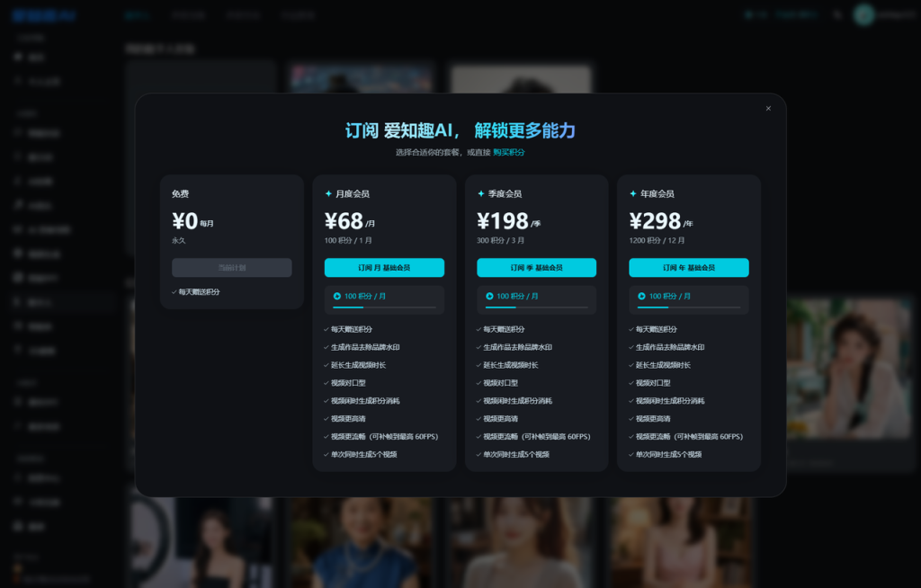This screenshot has height=588, width=921.
Task: Click 视频更高清 in the 季度会员 card
Action: pyautogui.click(x=500, y=419)
